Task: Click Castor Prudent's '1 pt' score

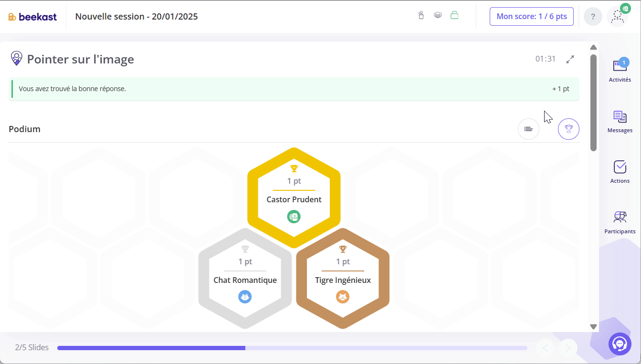Action: tap(294, 181)
